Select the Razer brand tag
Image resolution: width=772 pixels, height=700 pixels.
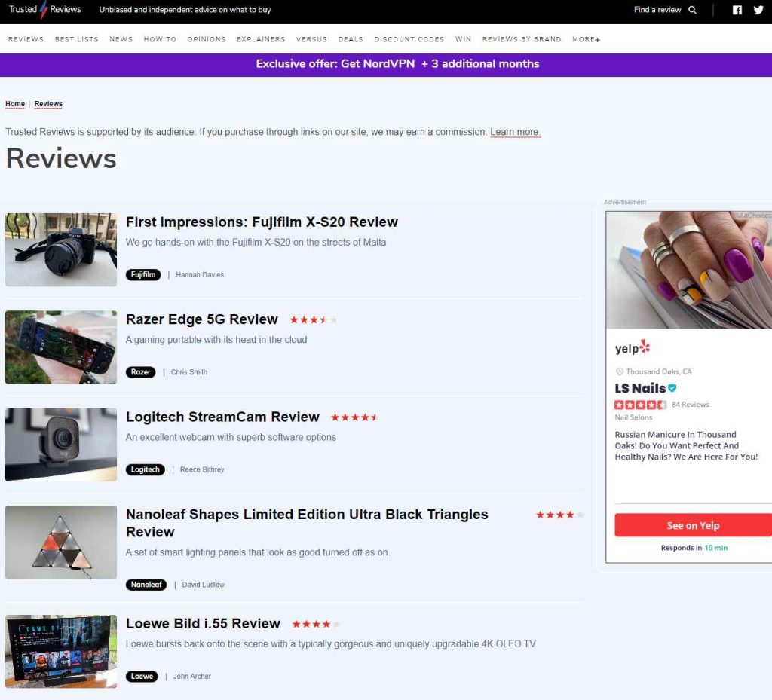click(140, 372)
